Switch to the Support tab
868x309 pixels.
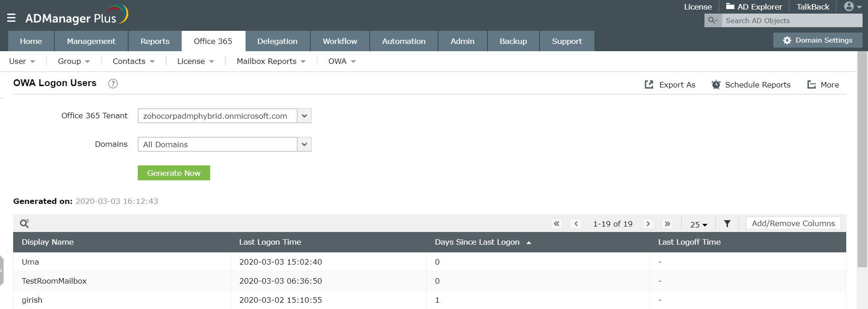(x=567, y=41)
